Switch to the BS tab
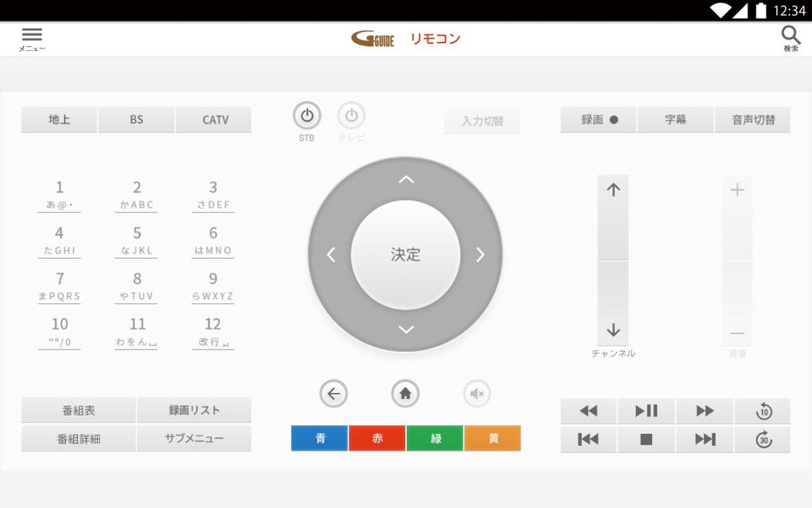 (x=135, y=119)
